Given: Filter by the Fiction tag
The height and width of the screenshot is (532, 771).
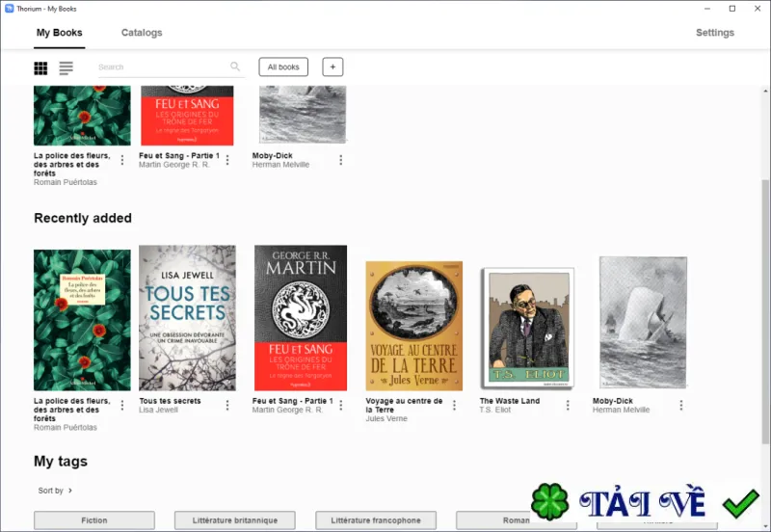Looking at the screenshot, I should [x=94, y=520].
